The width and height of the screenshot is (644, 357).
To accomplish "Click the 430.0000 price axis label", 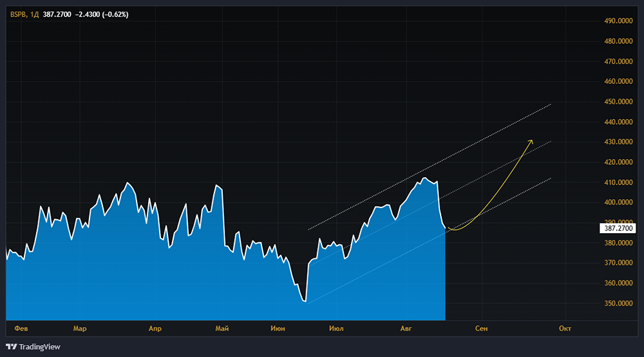I will [618, 142].
